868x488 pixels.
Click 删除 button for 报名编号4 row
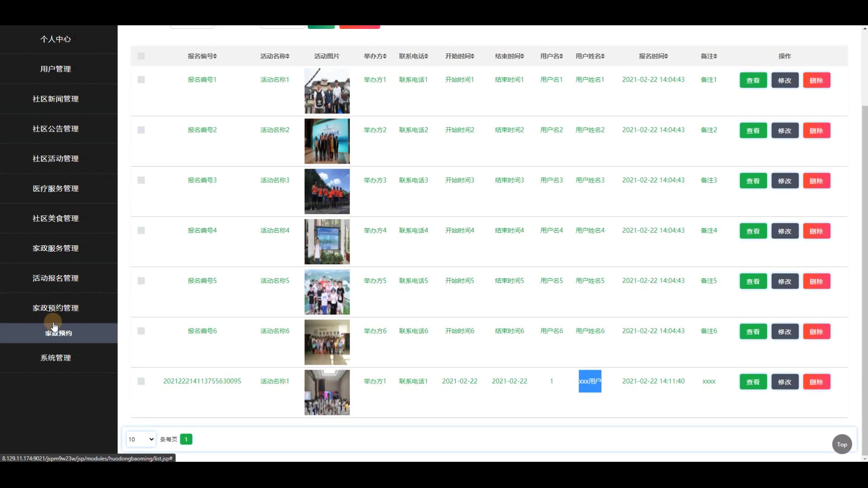pos(816,231)
